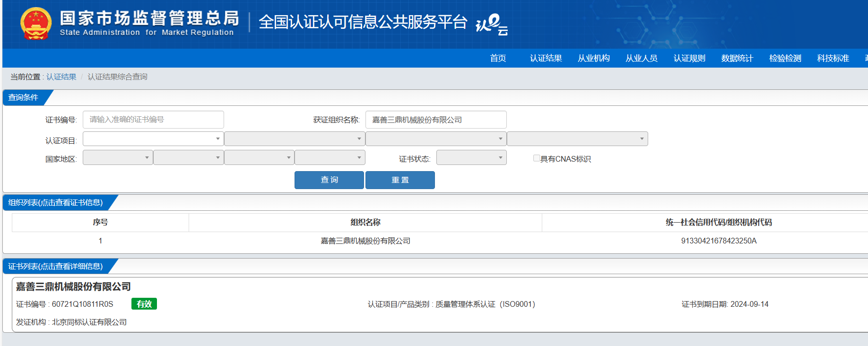
Task: Follow the 认证结果 breadcrumb link
Action: (61, 77)
